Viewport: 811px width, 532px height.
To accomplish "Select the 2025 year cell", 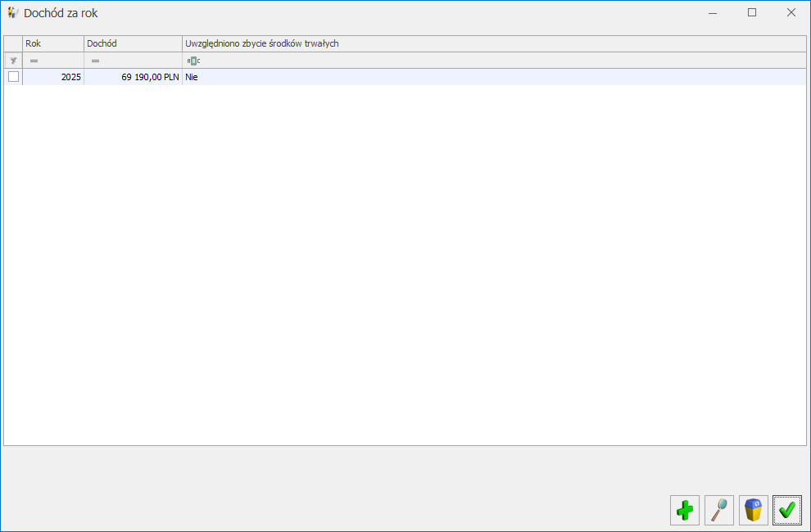I will pos(53,77).
